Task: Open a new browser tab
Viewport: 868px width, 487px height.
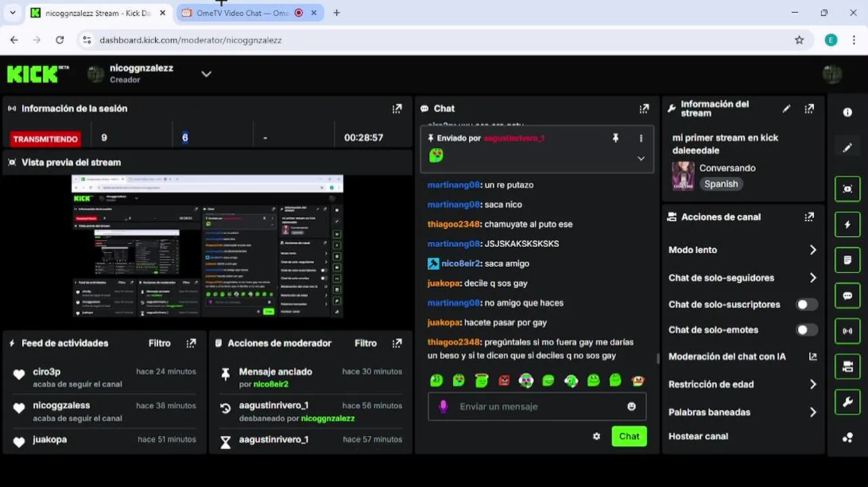Action: [x=337, y=13]
